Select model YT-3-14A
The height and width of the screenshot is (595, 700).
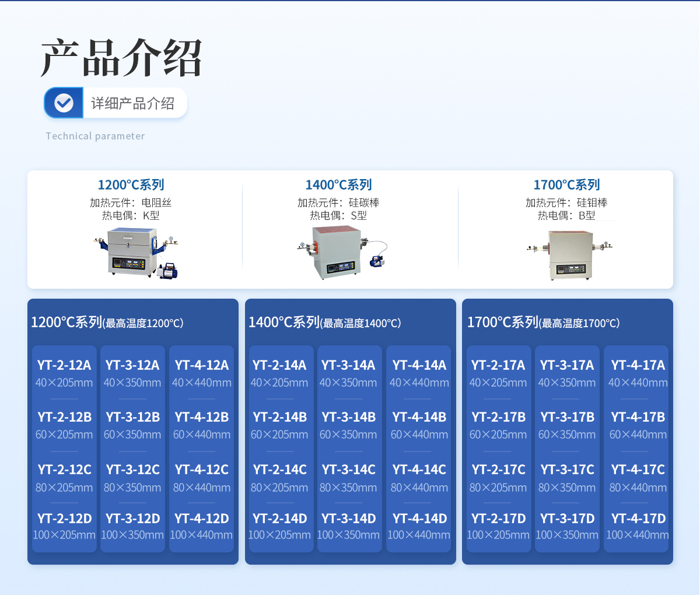point(348,366)
